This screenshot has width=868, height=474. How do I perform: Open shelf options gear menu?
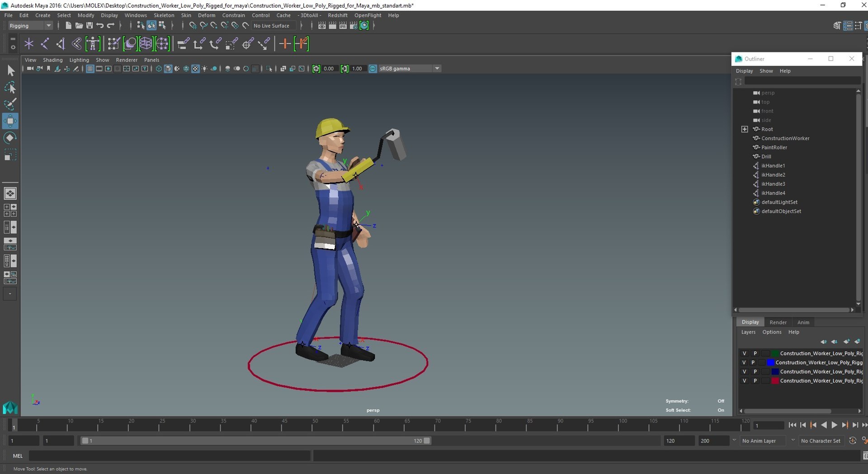click(13, 47)
